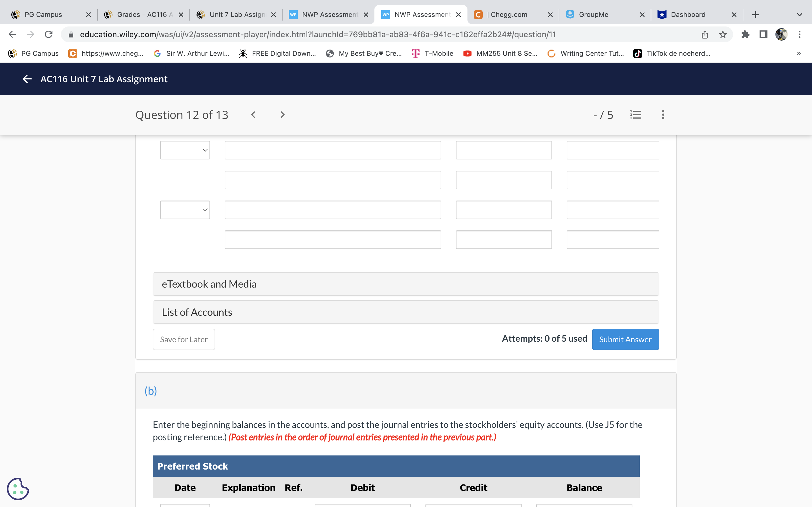
Task: Open the second account dropdown in the journal entry
Action: click(185, 210)
